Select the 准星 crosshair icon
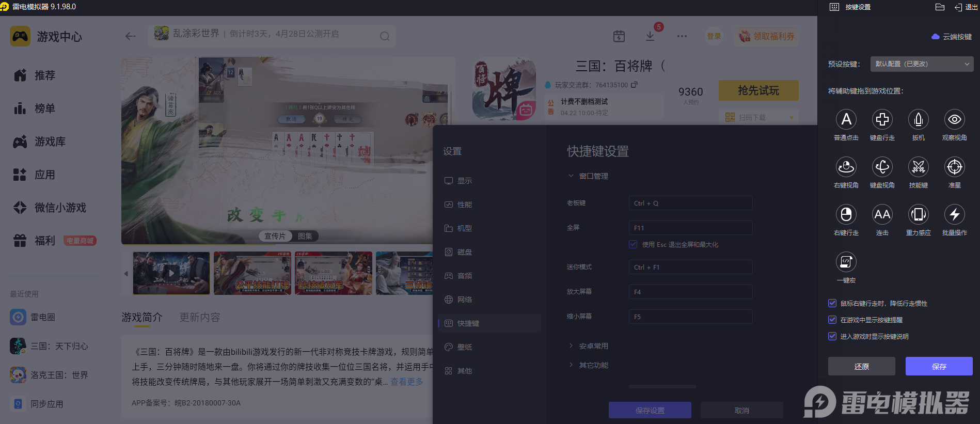 pyautogui.click(x=954, y=167)
